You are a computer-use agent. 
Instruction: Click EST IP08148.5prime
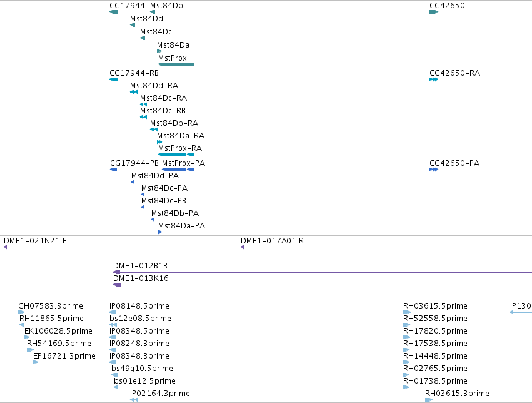tap(139, 306)
